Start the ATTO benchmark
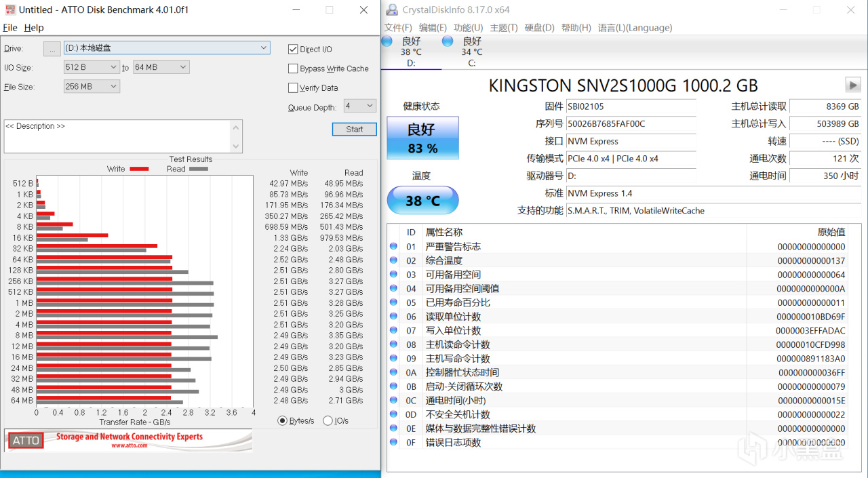Screen dimensions: 868x478 click(x=355, y=129)
